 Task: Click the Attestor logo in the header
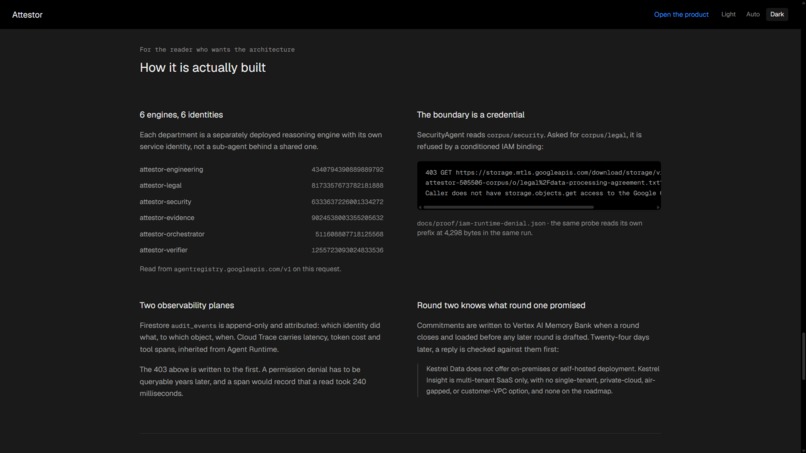(x=27, y=15)
